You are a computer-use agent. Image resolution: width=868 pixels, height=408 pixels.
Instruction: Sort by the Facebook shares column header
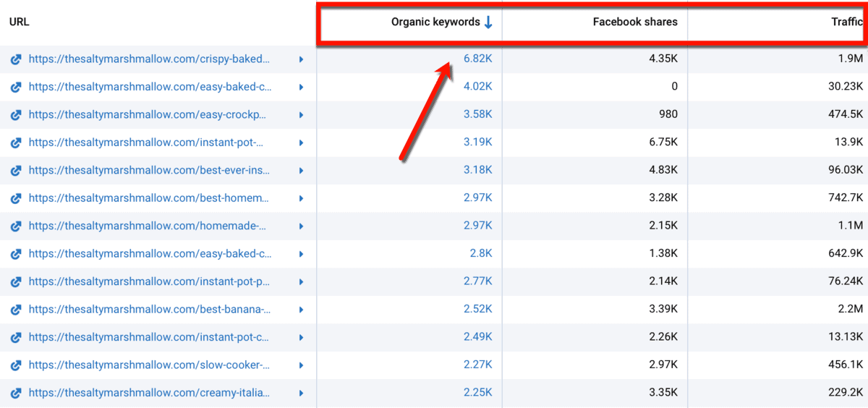point(635,22)
